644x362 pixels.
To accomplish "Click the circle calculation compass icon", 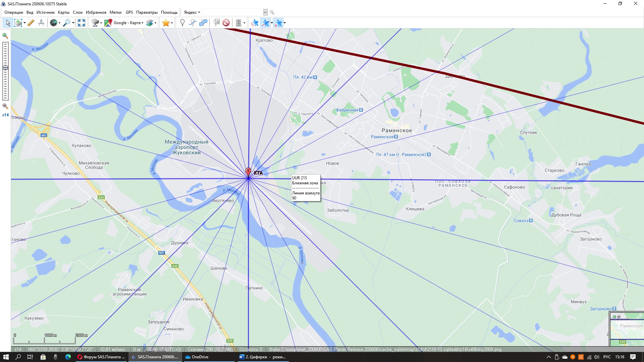I will click(41, 23).
